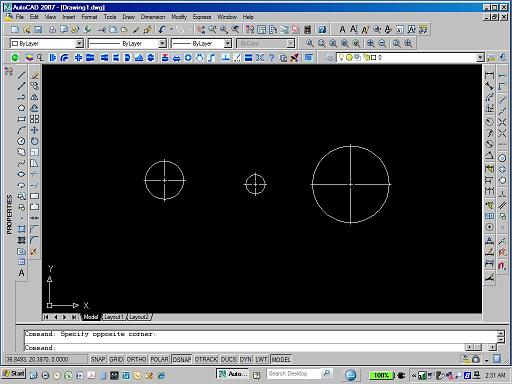Click the Save icon in Standard toolbar

click(x=38, y=30)
